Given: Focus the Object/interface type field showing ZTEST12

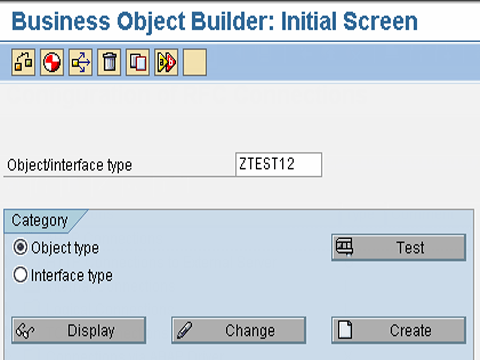Looking at the screenshot, I should (279, 165).
